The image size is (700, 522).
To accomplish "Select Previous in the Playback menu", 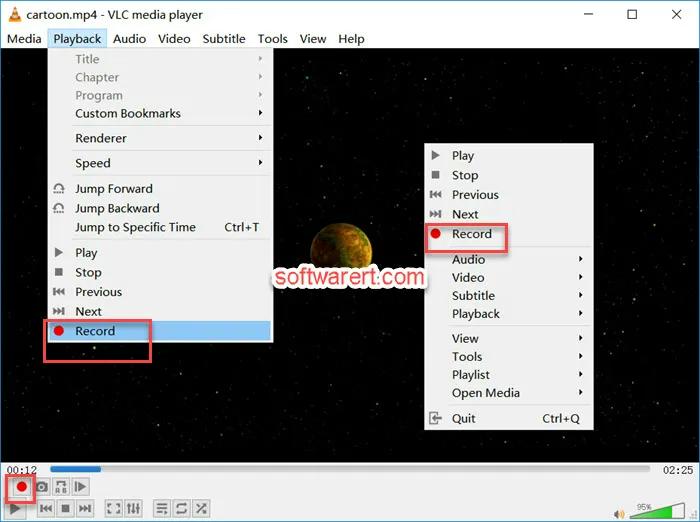I will [x=160, y=292].
